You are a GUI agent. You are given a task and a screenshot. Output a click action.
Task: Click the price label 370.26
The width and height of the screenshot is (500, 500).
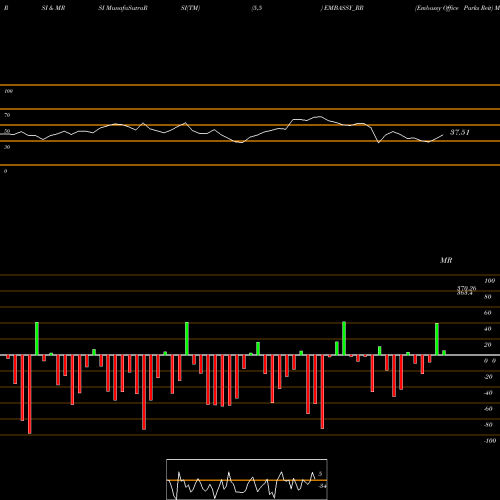(466, 288)
